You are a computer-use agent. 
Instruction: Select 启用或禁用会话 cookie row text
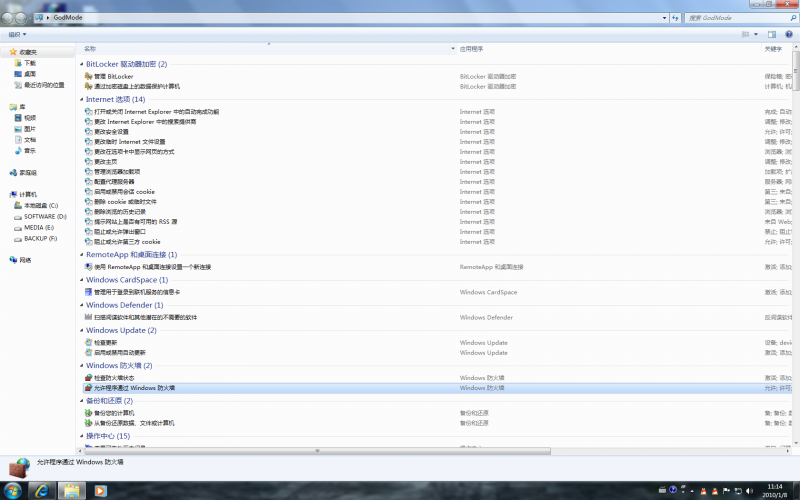[x=124, y=192]
